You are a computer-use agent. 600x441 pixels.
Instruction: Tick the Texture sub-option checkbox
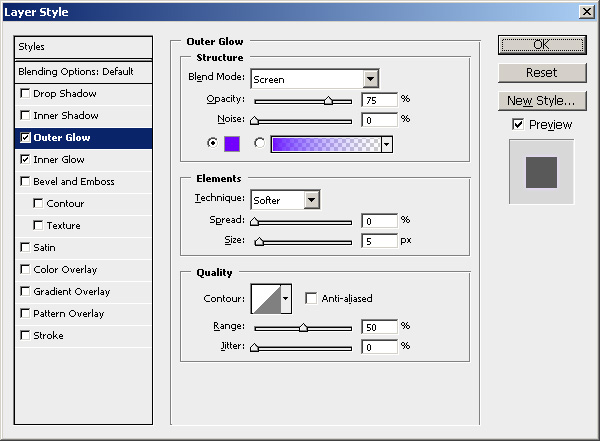point(38,225)
